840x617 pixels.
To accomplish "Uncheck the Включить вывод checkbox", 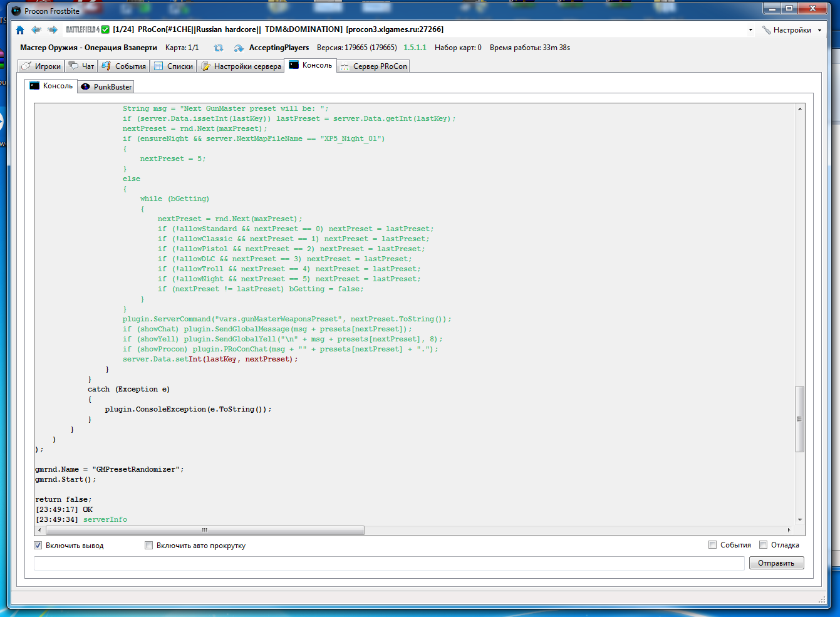I will click(38, 546).
